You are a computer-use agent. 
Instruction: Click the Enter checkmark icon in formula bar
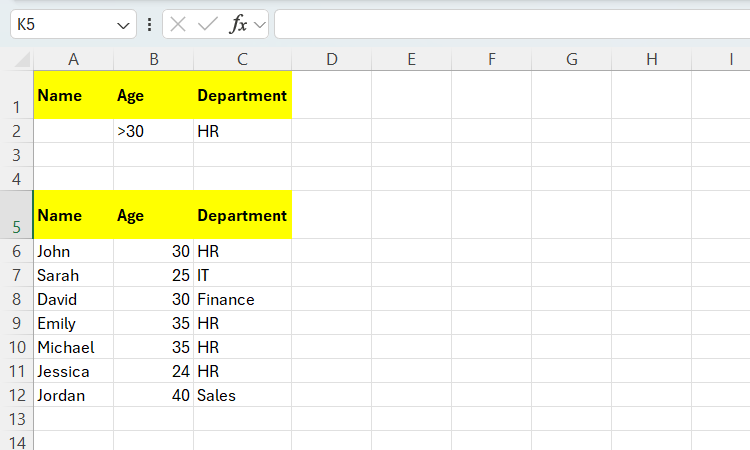pos(208,25)
